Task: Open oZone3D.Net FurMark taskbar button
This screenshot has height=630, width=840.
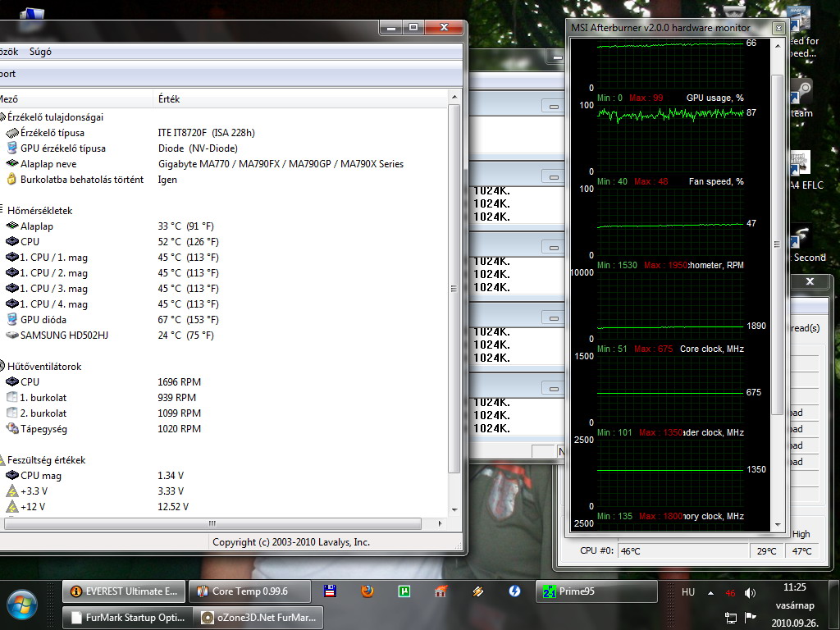Action: pyautogui.click(x=260, y=617)
